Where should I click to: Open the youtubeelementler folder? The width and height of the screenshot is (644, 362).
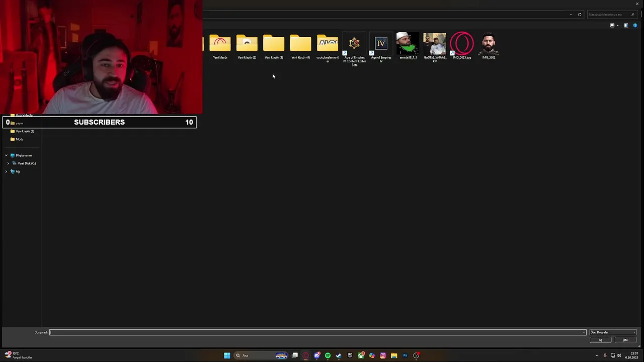(328, 48)
